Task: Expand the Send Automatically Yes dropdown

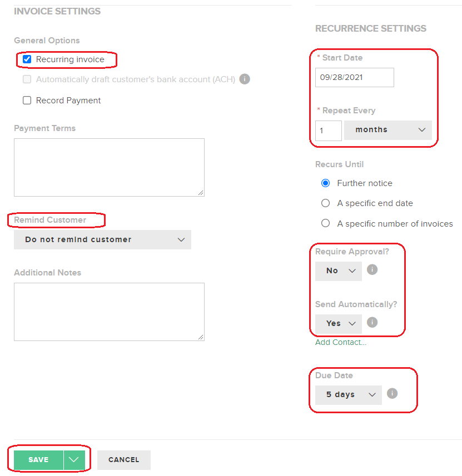Action: pos(338,324)
